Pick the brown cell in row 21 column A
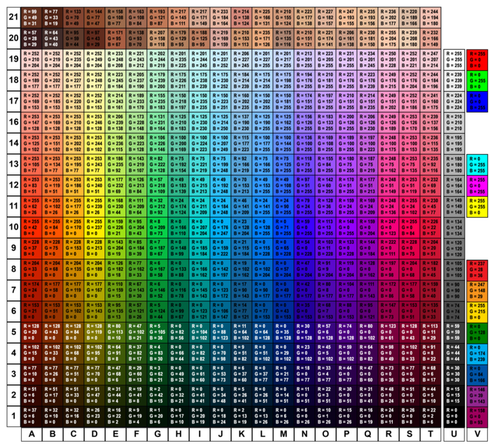The height and width of the screenshot is (448, 490). click(31, 18)
